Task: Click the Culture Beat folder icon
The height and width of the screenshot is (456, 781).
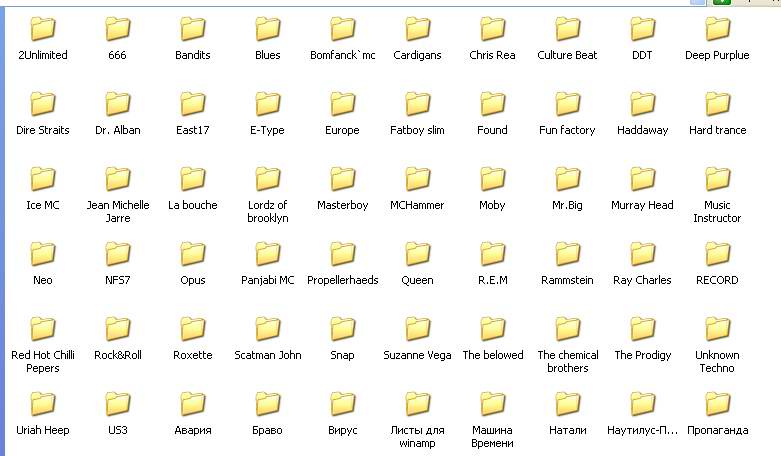Action: pyautogui.click(x=567, y=28)
